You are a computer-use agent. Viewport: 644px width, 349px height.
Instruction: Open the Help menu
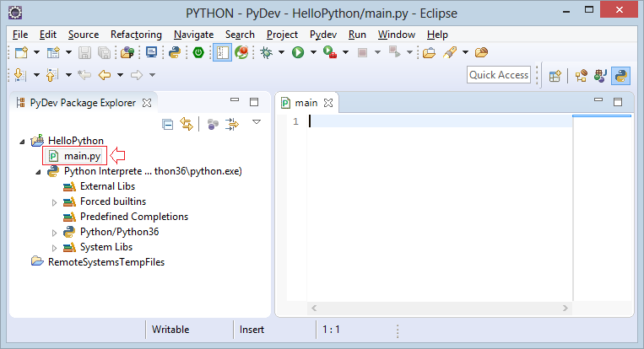click(437, 35)
